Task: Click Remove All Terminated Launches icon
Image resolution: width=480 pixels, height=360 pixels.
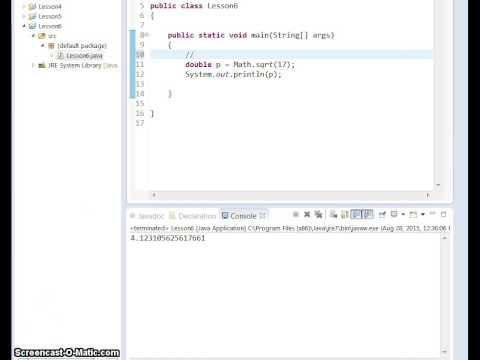Action: [x=318, y=214]
